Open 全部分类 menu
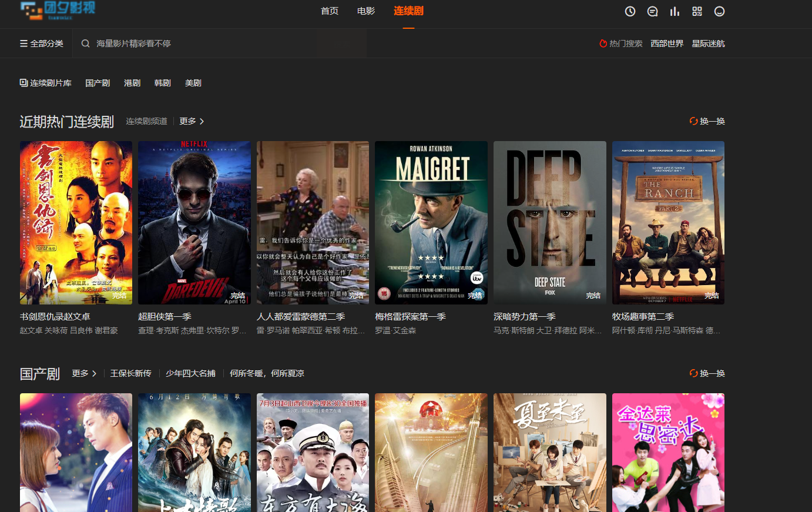Screen dimensions: 812x512 41,43
